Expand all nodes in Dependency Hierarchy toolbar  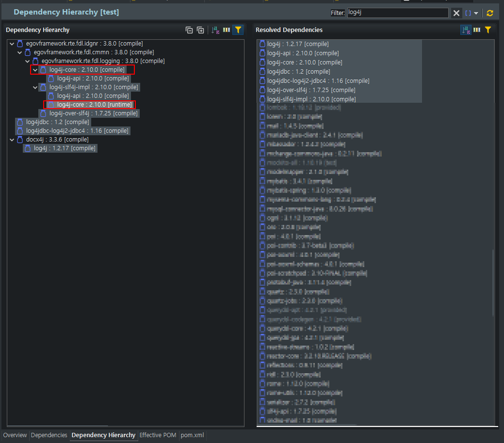tap(200, 30)
